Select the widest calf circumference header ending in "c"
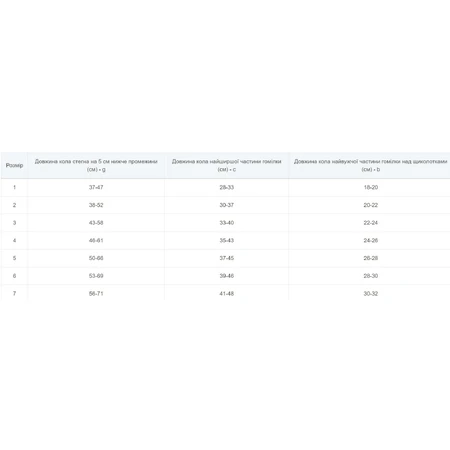 coord(227,165)
